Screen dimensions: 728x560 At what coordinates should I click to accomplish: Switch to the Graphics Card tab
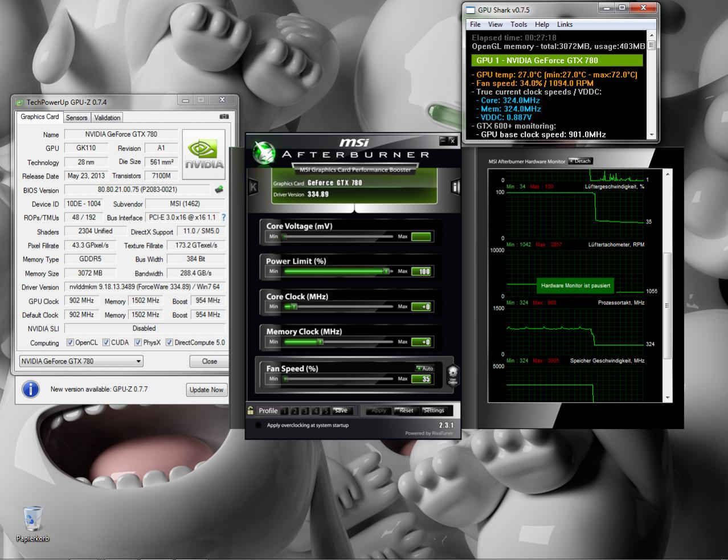pyautogui.click(x=40, y=117)
